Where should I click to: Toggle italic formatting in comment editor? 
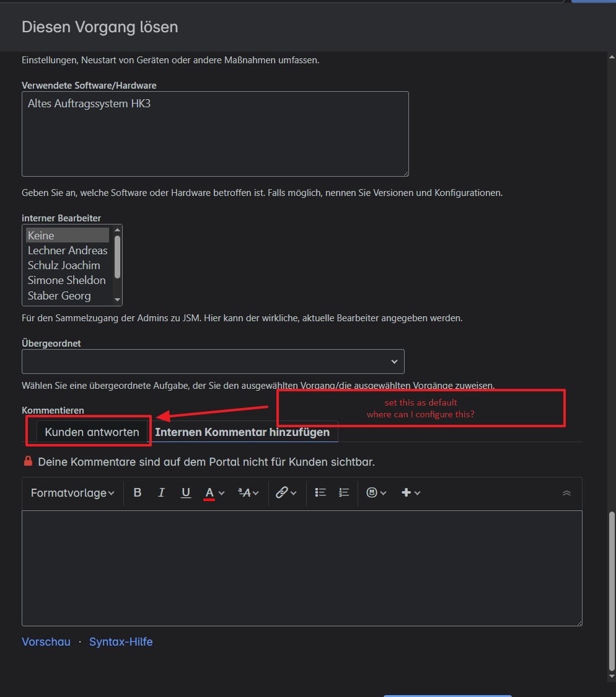(x=161, y=492)
